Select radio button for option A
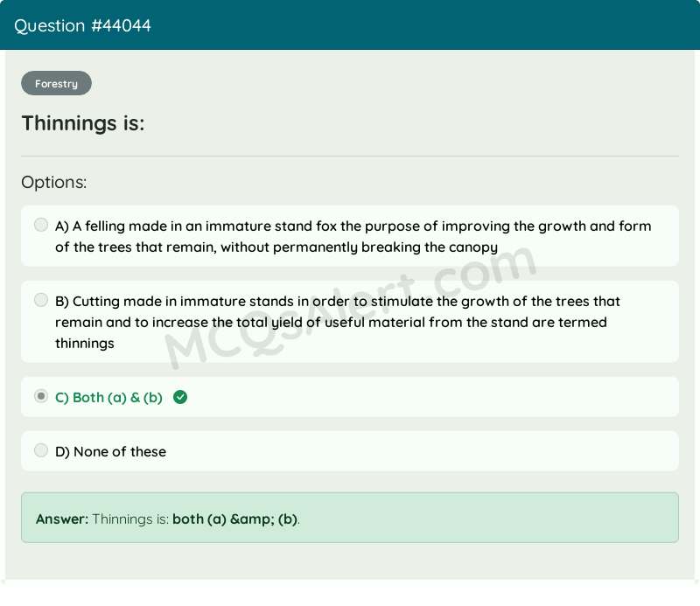Viewport: 700px width, 606px height. (x=41, y=224)
